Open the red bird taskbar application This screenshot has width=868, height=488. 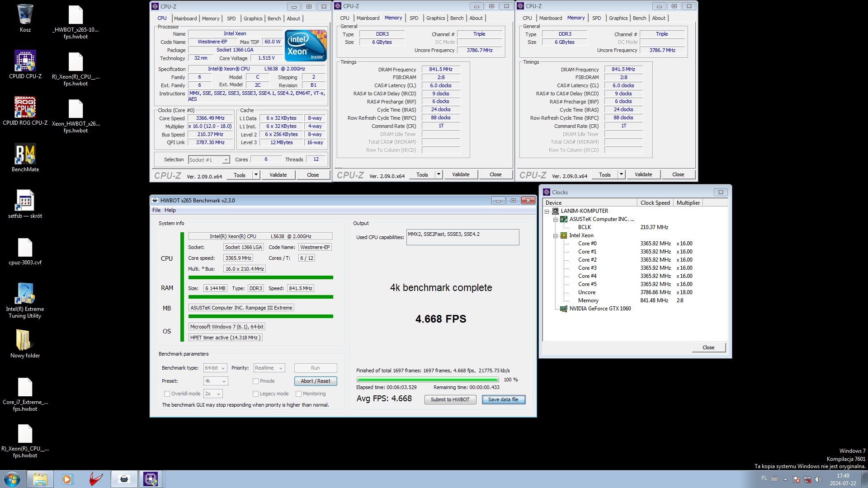coord(95,479)
